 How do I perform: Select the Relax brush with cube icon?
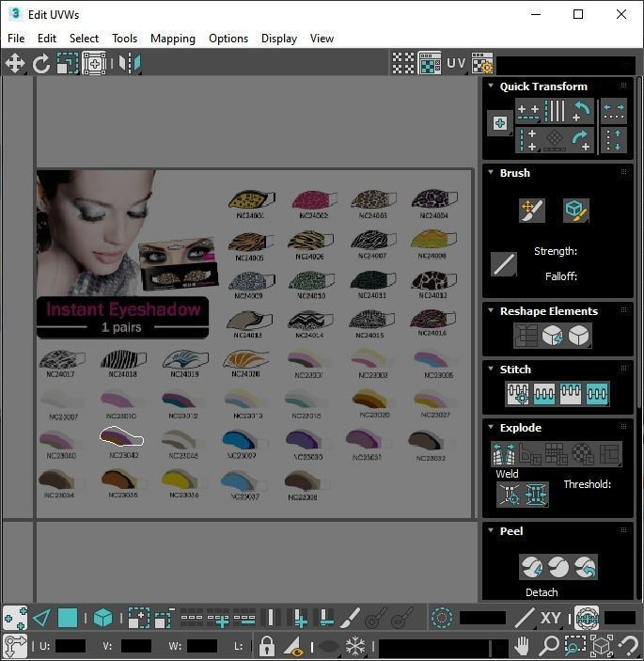tap(575, 211)
